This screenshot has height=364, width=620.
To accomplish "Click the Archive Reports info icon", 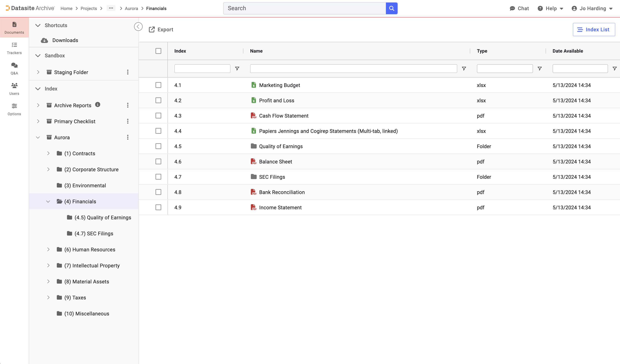I will [x=98, y=104].
